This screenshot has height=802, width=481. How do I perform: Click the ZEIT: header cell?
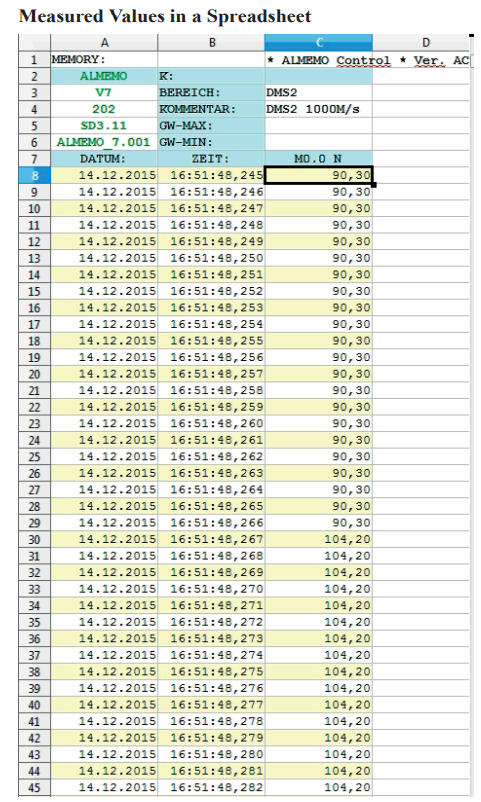(x=211, y=159)
